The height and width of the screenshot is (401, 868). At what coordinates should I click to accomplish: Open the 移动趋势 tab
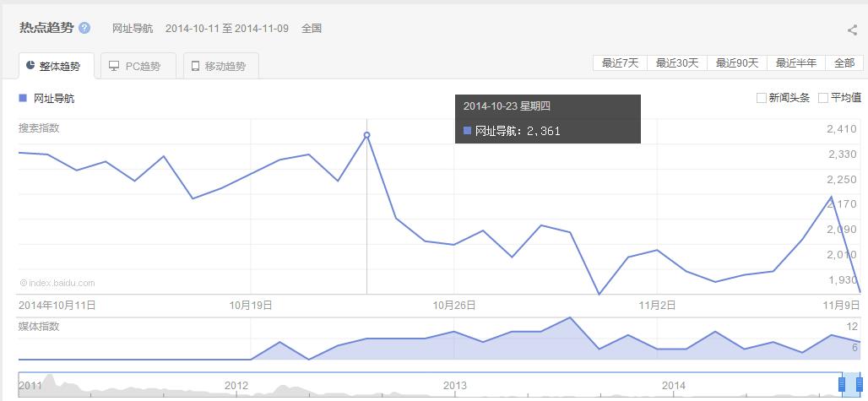(x=221, y=66)
